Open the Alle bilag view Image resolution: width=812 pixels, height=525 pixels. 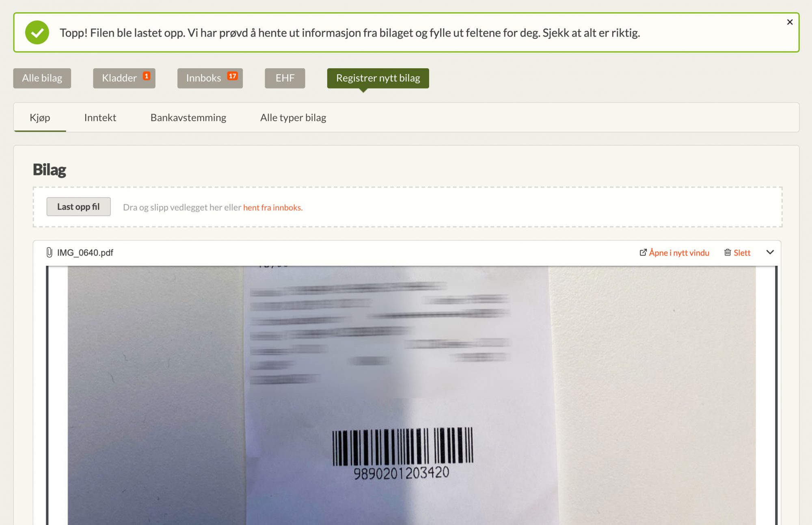42,78
